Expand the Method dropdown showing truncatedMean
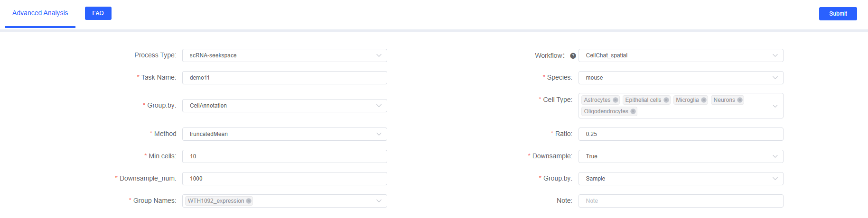This screenshot has height=218, width=868. [284, 134]
